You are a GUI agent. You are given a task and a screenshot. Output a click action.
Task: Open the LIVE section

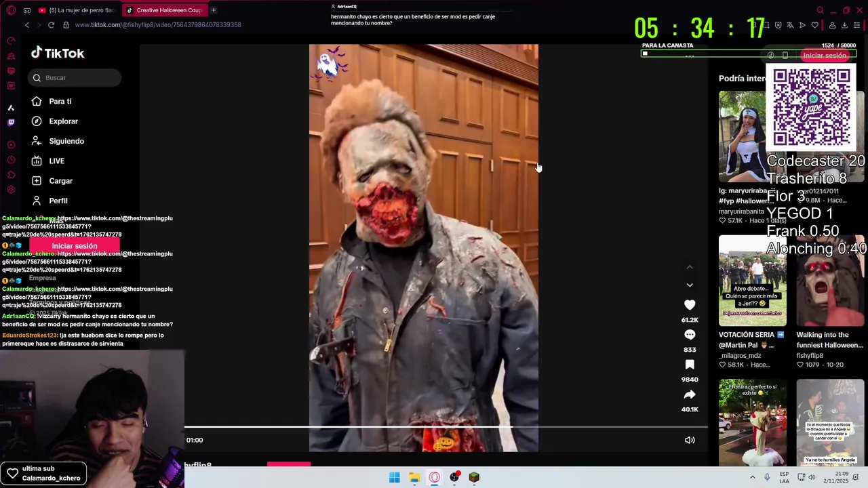[x=47, y=161]
